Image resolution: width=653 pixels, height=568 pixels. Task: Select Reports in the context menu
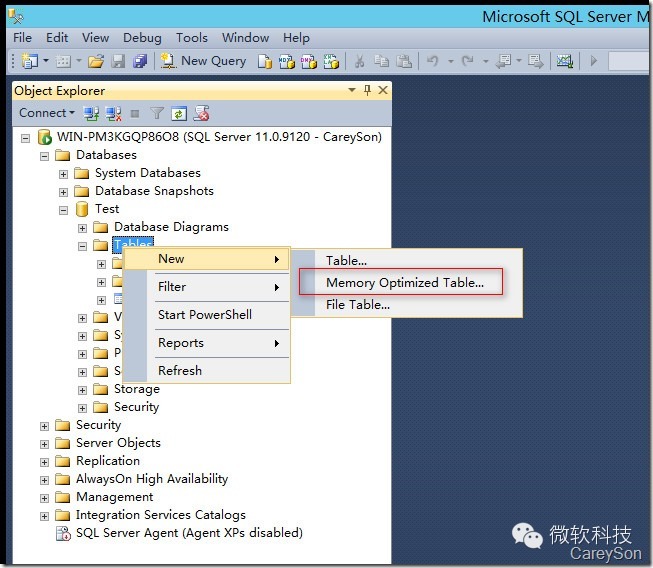coord(207,343)
